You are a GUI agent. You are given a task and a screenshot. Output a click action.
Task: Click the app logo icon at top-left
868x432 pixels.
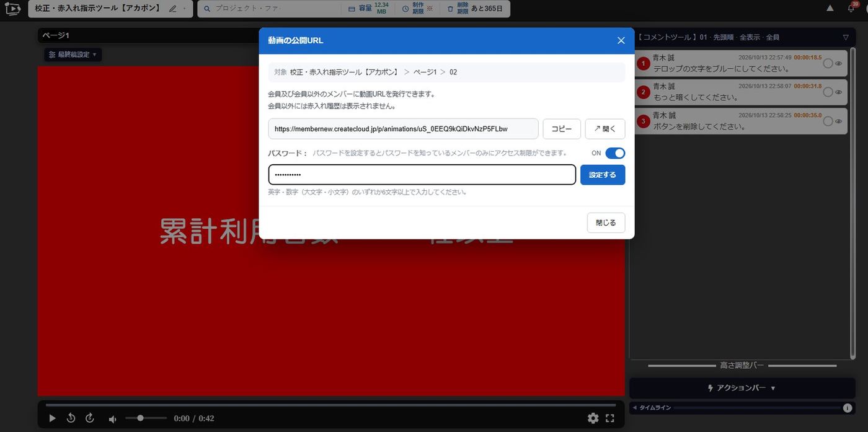pyautogui.click(x=12, y=9)
